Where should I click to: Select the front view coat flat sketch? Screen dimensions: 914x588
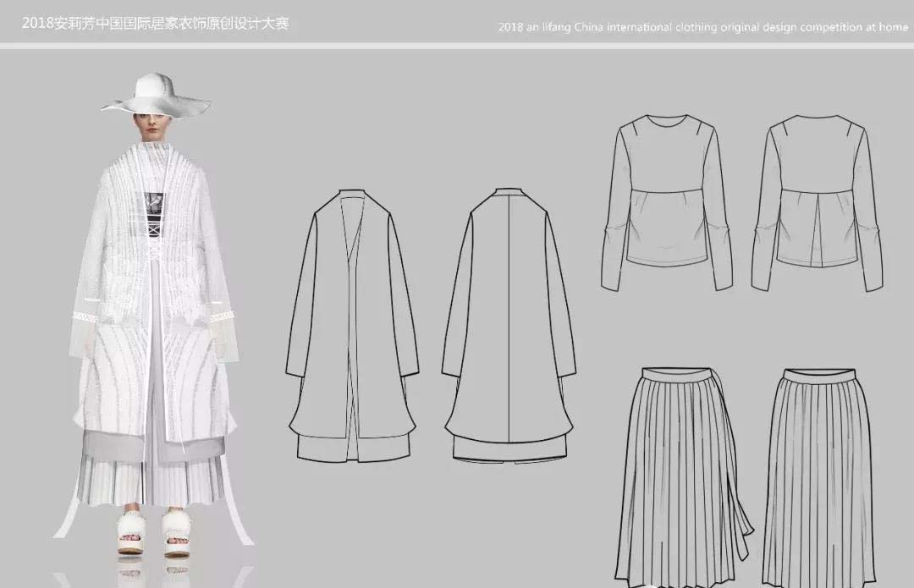352,325
